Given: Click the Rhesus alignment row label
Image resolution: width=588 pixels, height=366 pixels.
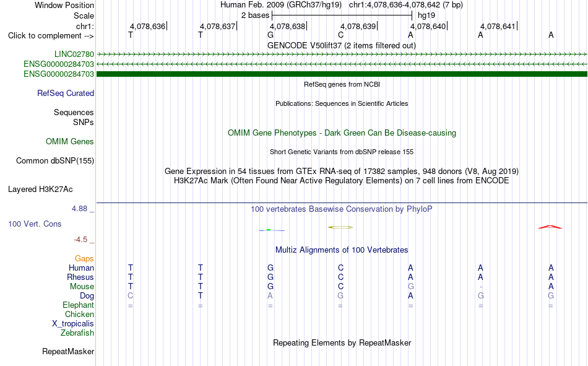Looking at the screenshot, I should tap(80, 277).
